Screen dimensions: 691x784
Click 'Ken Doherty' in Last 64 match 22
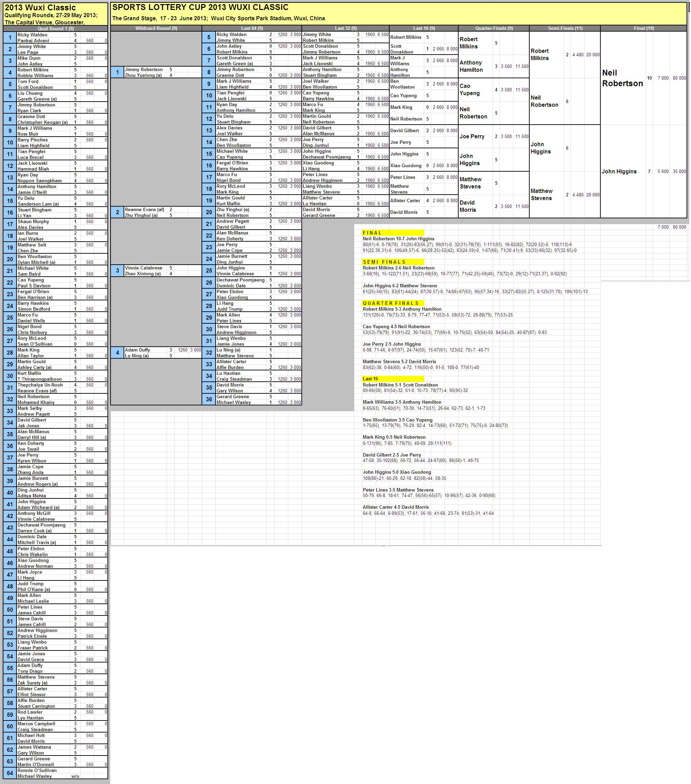[230, 239]
